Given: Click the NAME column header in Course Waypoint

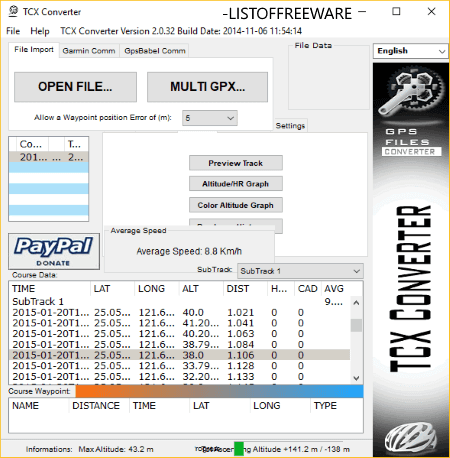Looking at the screenshot, I should pyautogui.click(x=39, y=406).
